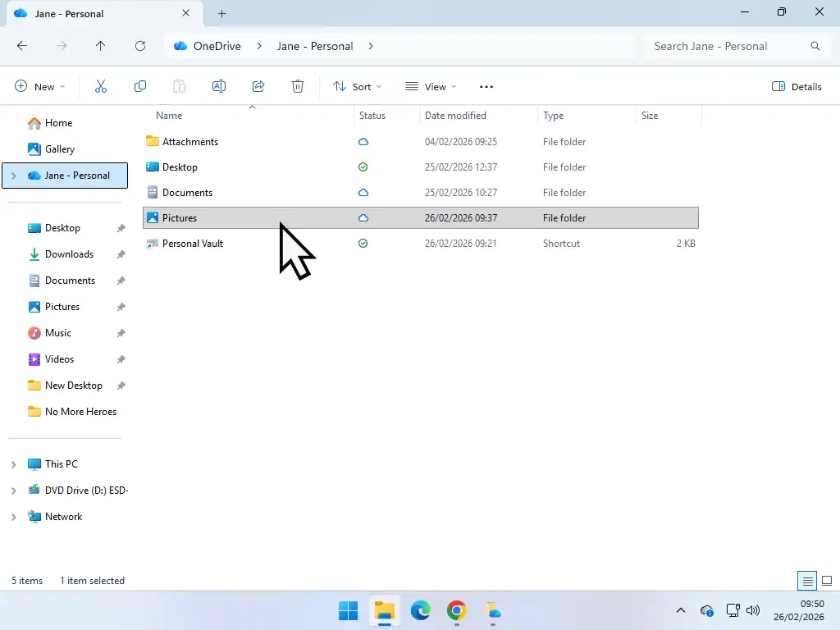
Task: Click the Copy icon in the command bar
Action: [140, 86]
